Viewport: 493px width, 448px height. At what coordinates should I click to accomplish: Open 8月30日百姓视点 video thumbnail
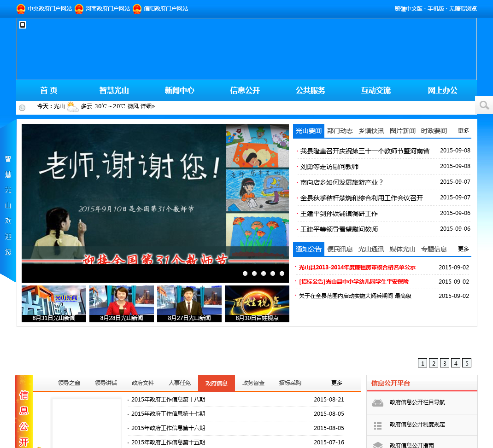[x=257, y=304]
